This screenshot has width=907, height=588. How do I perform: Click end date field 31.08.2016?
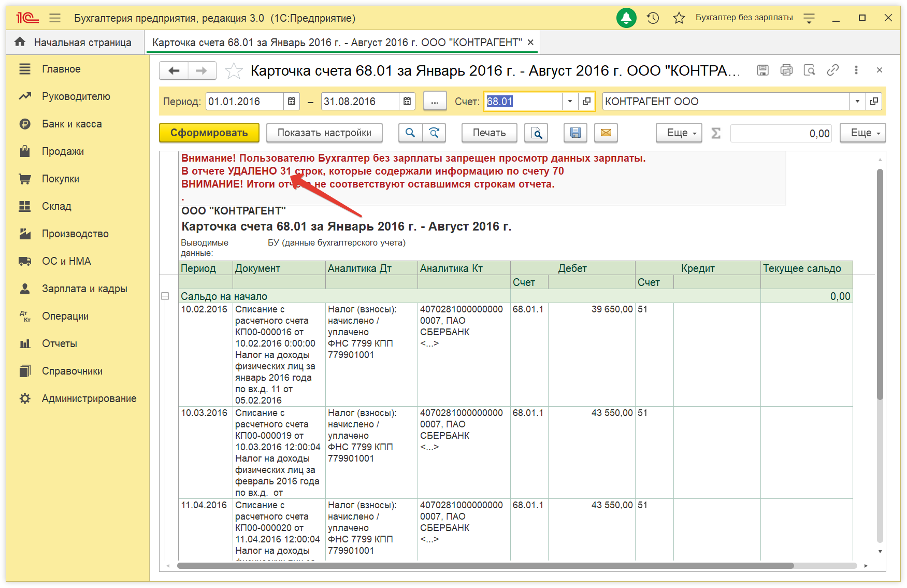[360, 102]
